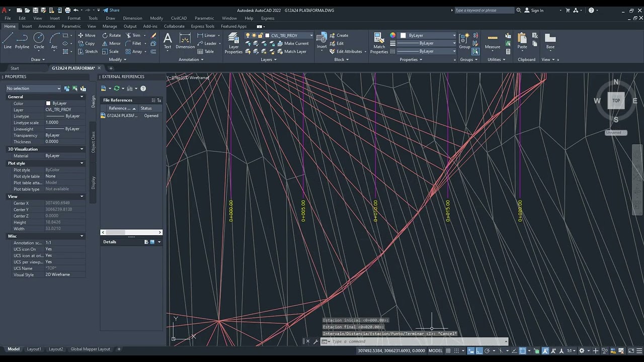
Task: Activate the Move command
Action: (x=87, y=35)
